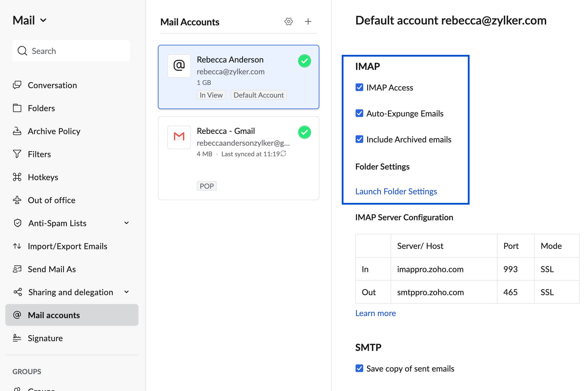Click the add new mail account button
Screen dimensions: 588x391
click(x=308, y=22)
